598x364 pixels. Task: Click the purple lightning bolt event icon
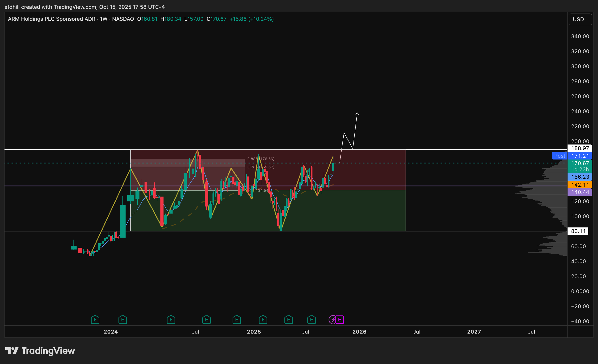(332, 320)
